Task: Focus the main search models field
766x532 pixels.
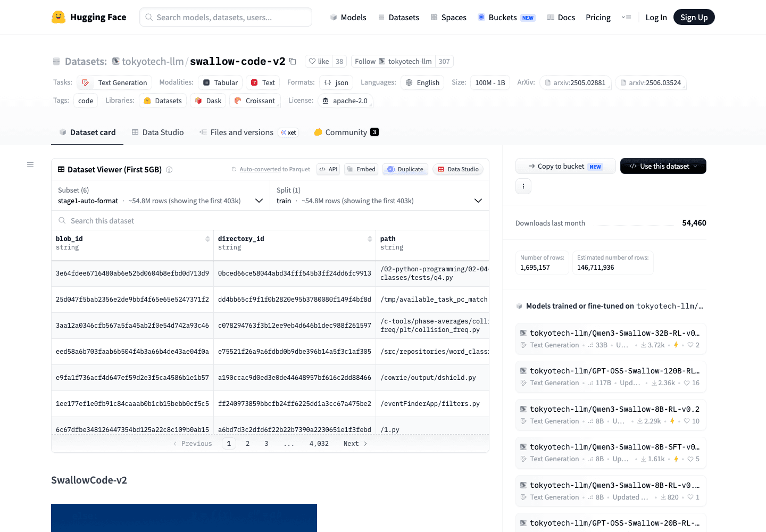Action: [x=226, y=17]
